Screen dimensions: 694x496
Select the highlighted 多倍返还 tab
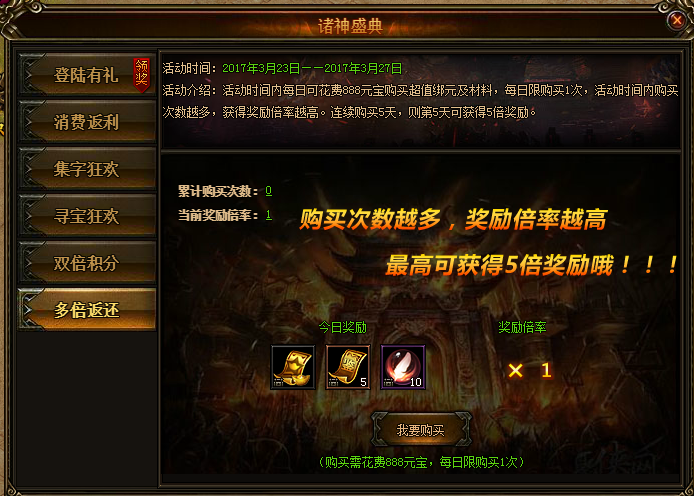click(87, 309)
